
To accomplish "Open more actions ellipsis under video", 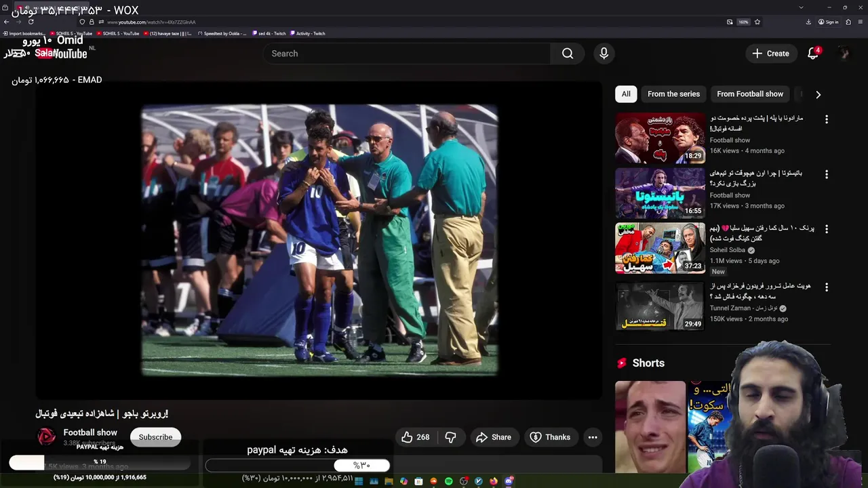I will tap(593, 437).
